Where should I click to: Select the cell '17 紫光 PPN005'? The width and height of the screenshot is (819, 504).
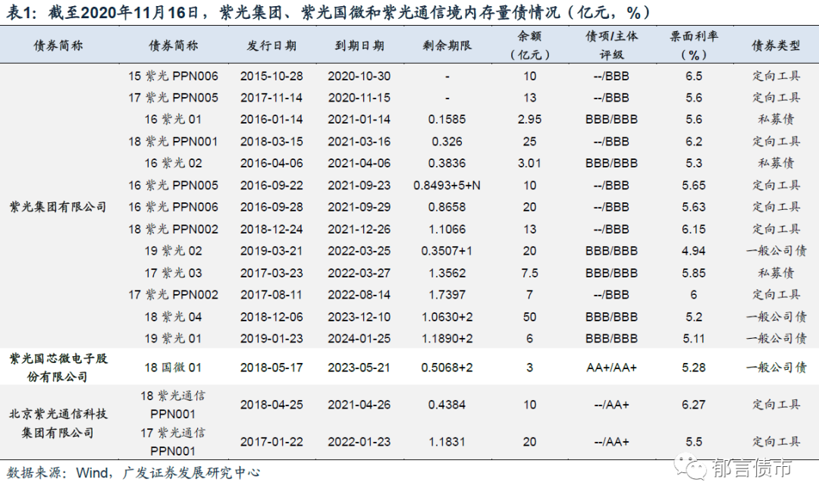tap(173, 98)
